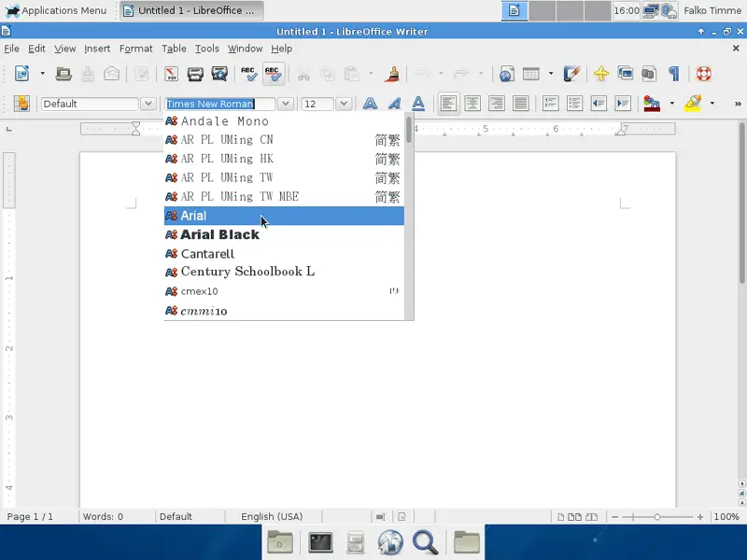Toggle Italic formatting
747x560 pixels.
tap(394, 104)
